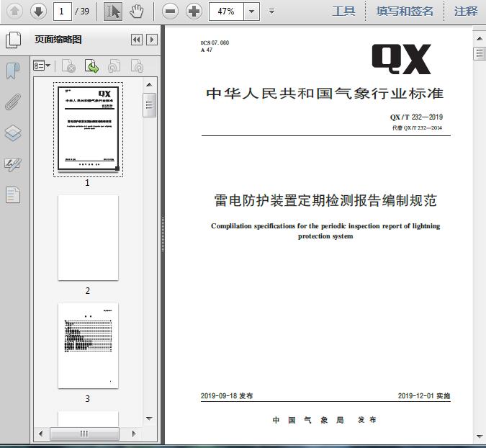Open the document content panel icon
Viewport: 486px width, 448px height.
pos(13,195)
